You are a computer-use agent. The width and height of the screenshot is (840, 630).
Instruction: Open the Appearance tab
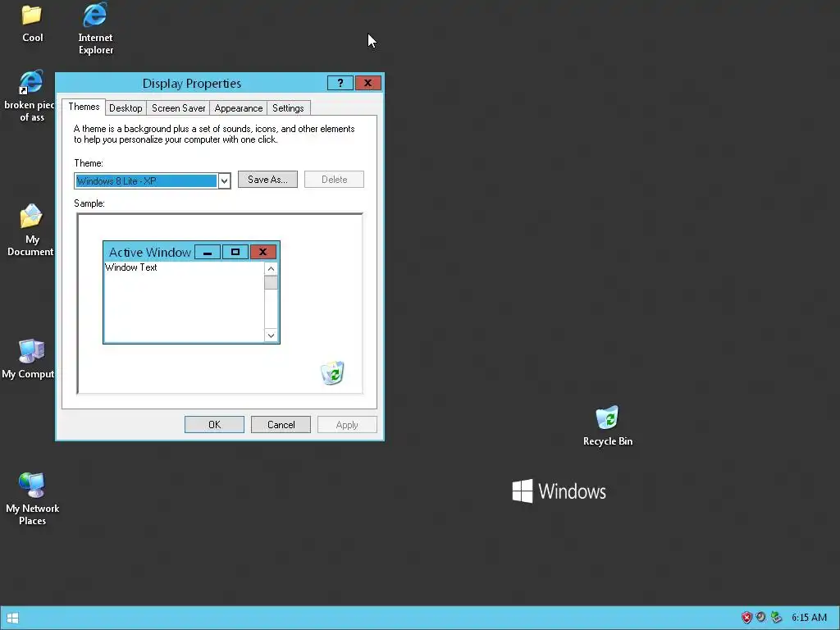[239, 108]
